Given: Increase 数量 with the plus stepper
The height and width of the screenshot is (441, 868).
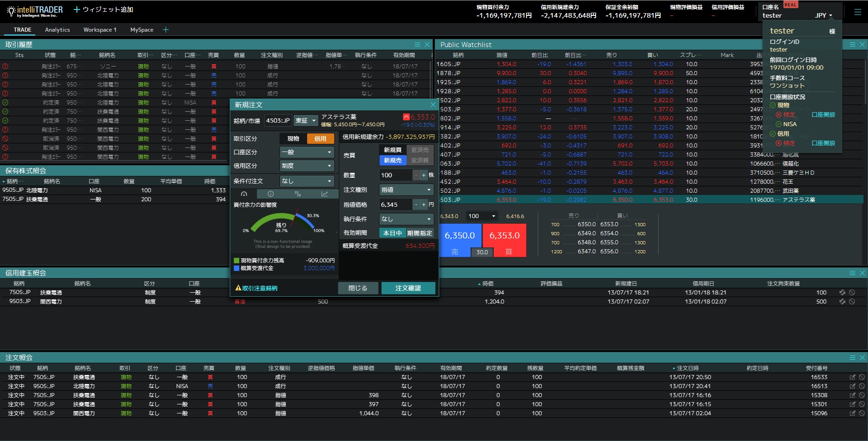Looking at the screenshot, I should (423, 175).
